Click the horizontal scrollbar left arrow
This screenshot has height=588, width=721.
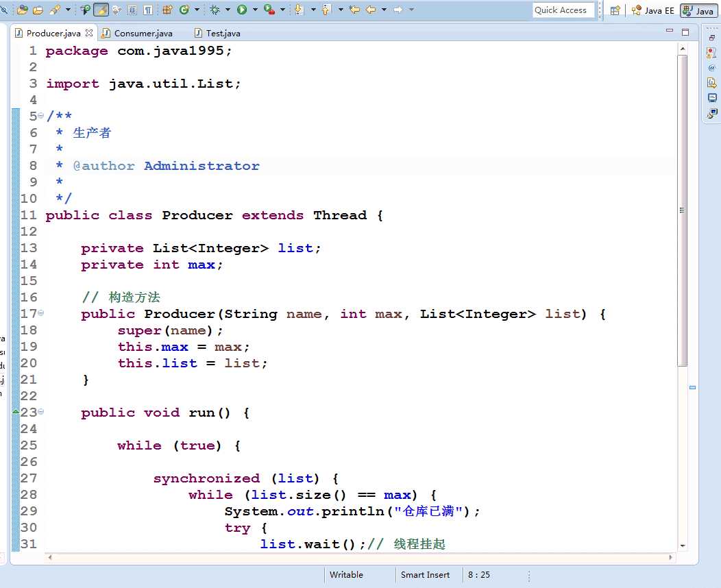pos(50,557)
